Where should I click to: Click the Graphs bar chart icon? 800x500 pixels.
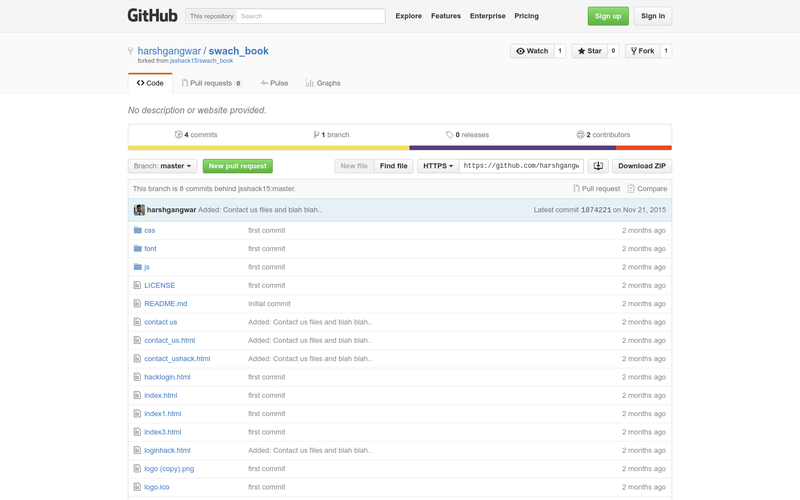click(310, 83)
